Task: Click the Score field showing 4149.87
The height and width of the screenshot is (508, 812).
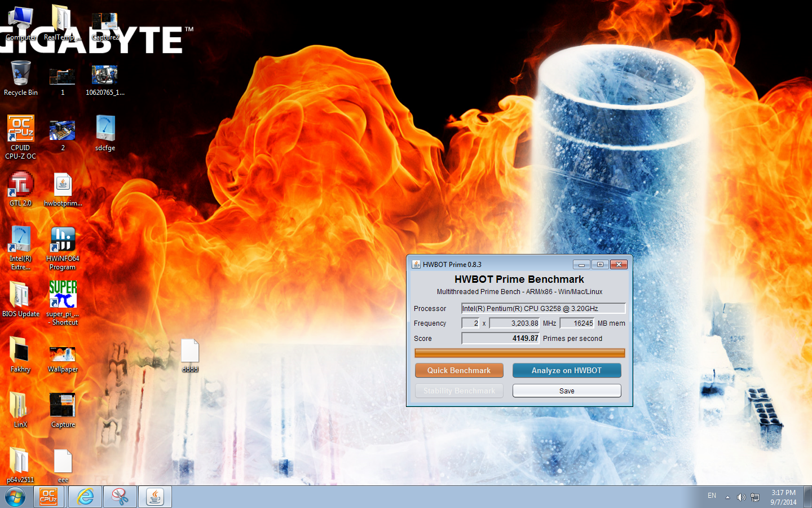Action: 501,338
